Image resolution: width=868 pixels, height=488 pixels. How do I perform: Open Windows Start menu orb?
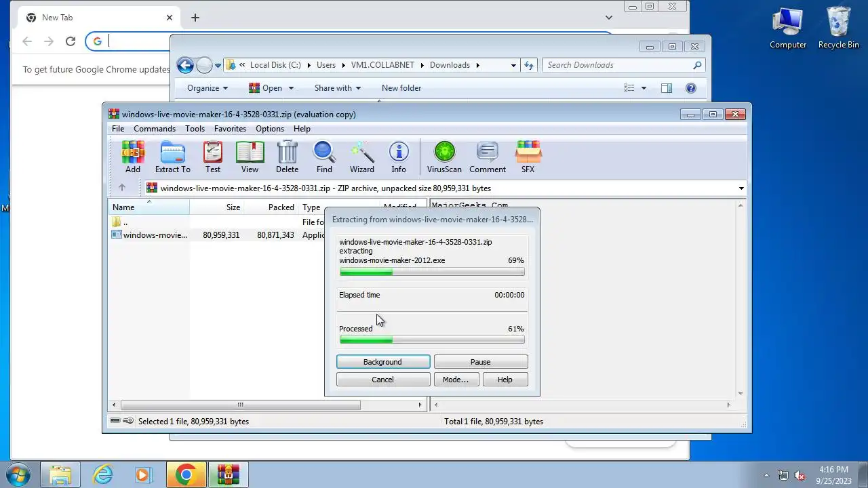tap(18, 474)
